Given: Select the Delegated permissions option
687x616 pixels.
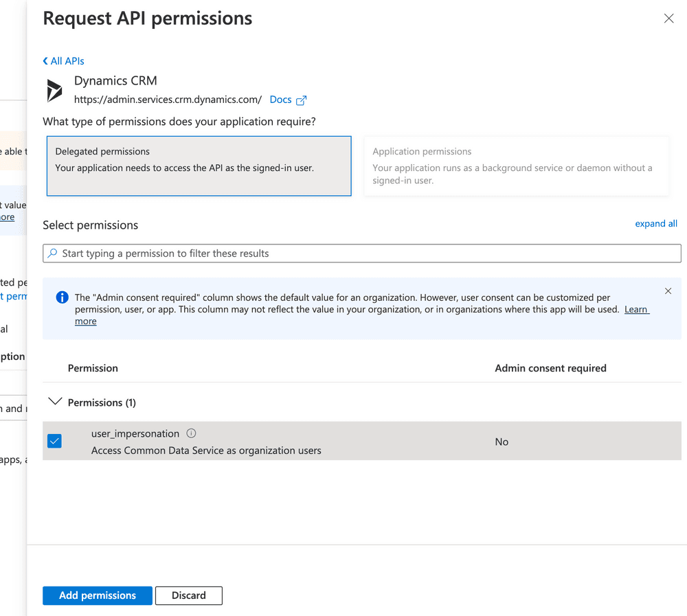Looking at the screenshot, I should [x=199, y=166].
